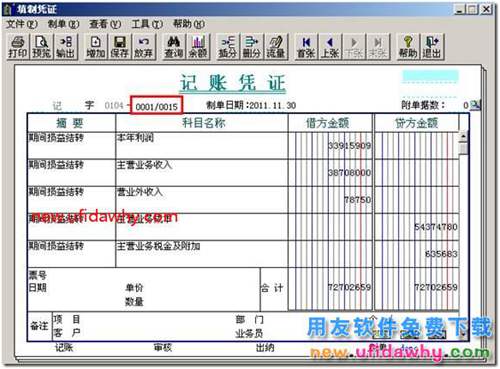Viewport: 500px width, 369px height.
Task: Click debit amount 38708000
Action: [x=349, y=173]
